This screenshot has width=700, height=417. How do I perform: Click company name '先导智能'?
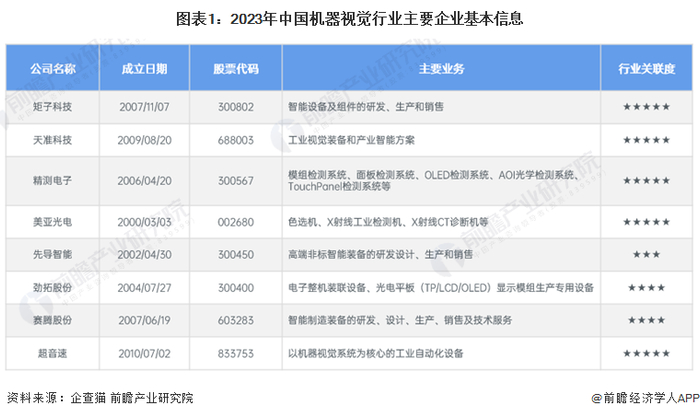click(53, 254)
